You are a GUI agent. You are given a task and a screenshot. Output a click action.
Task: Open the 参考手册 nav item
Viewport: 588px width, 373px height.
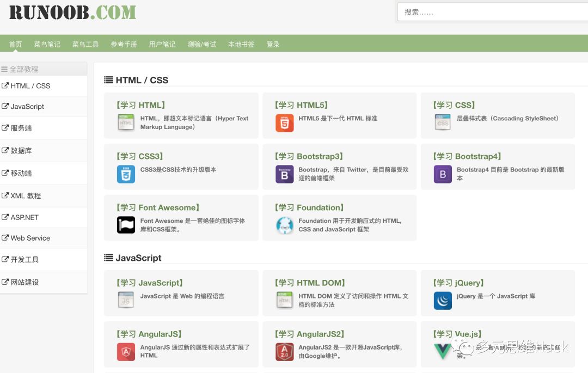tap(124, 44)
